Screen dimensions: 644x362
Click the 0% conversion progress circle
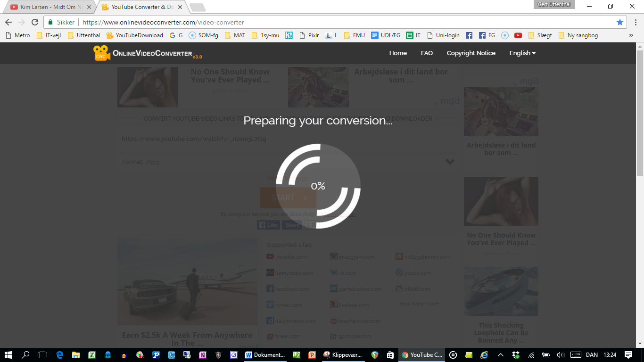[x=318, y=186]
